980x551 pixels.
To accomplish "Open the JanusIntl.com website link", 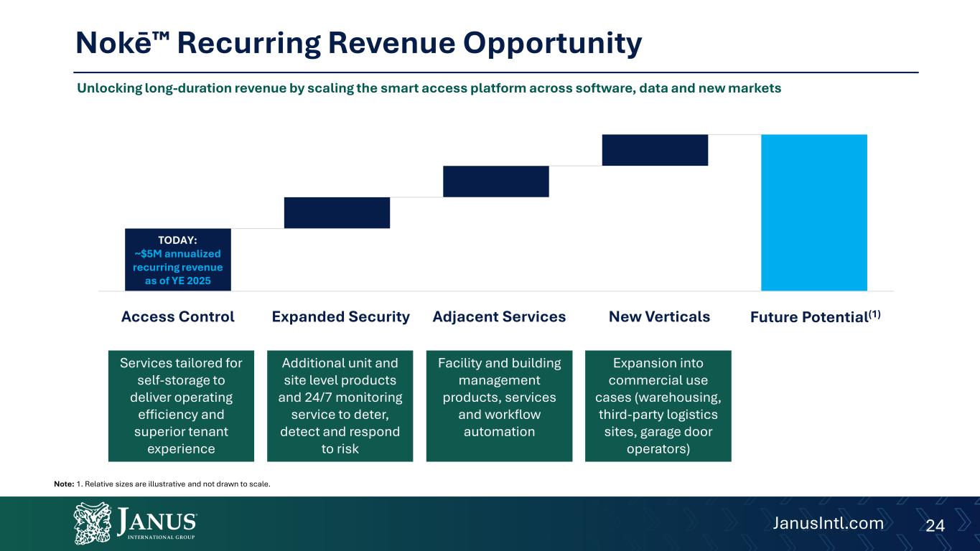I will click(x=828, y=523).
